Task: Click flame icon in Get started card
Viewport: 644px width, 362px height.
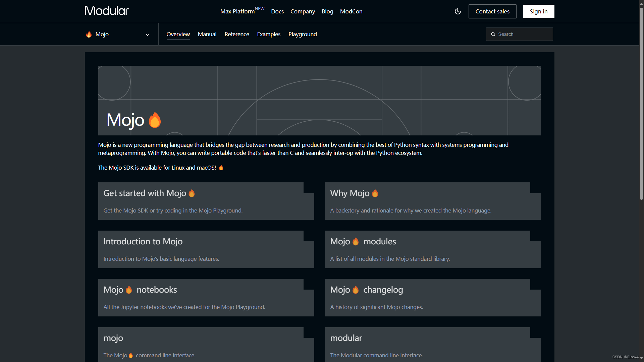Action: [192, 193]
